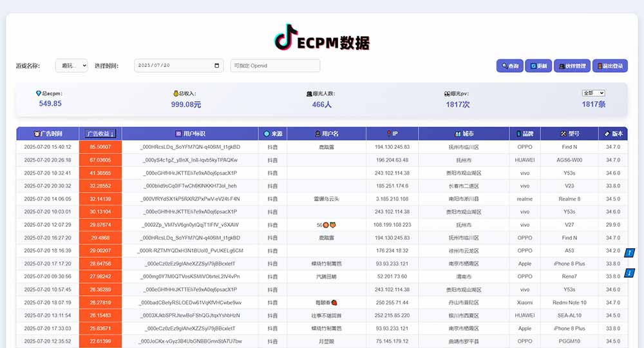Click the TikTok logo in title
This screenshot has height=348, width=644.
(287, 37)
